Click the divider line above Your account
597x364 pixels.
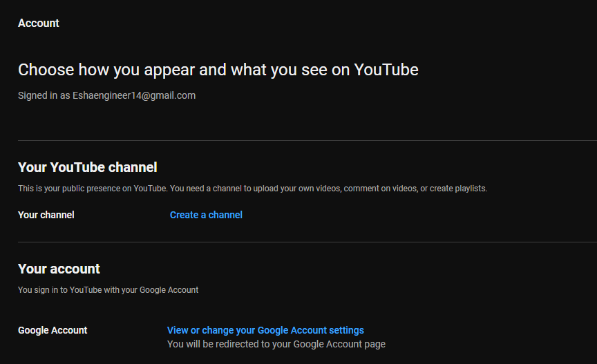point(307,242)
